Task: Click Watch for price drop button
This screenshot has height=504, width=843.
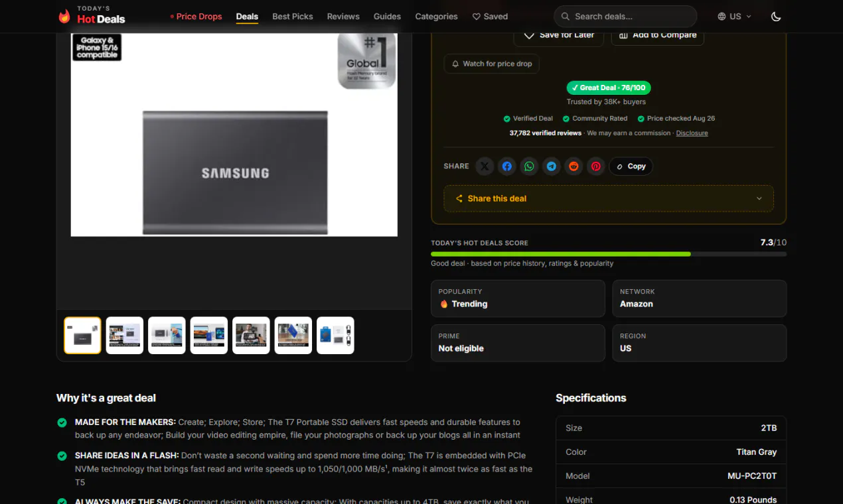Action: click(x=492, y=64)
